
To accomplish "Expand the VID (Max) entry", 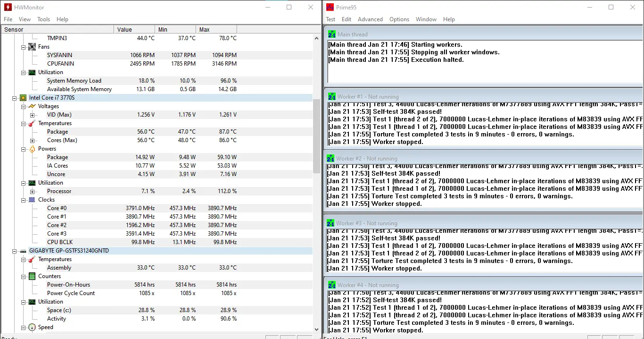I will coord(32,115).
